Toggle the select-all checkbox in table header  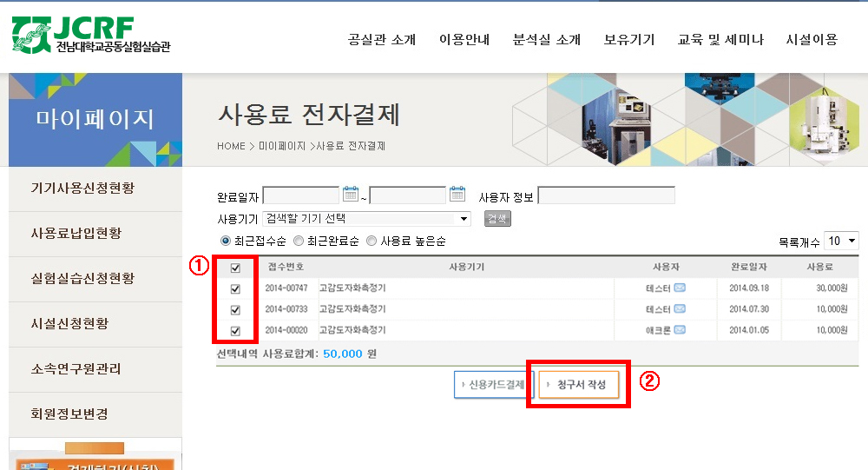pos(235,268)
